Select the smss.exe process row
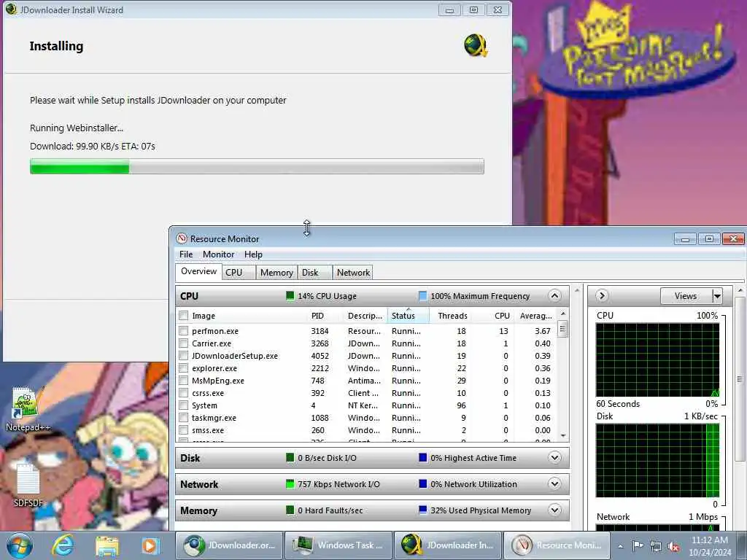The width and height of the screenshot is (747, 560). coord(367,430)
